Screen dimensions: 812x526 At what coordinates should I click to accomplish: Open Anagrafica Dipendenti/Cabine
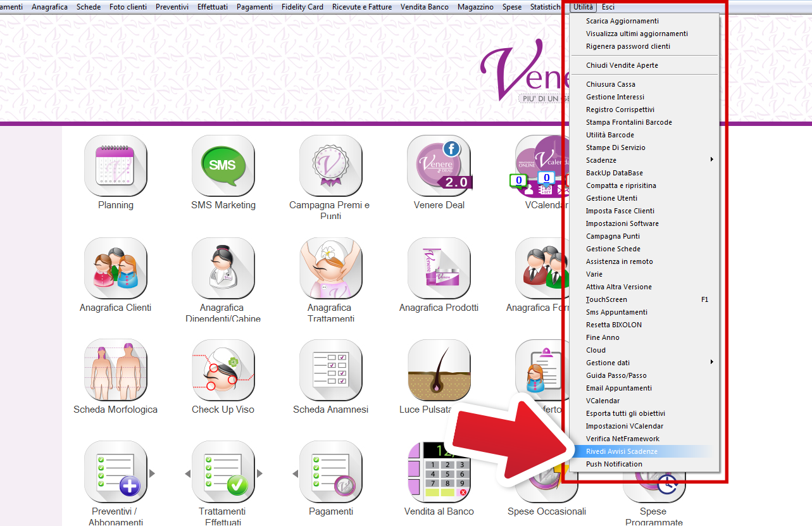tap(223, 268)
